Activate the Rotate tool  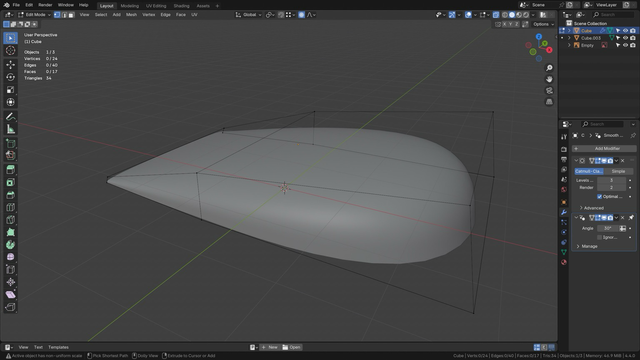click(11, 77)
